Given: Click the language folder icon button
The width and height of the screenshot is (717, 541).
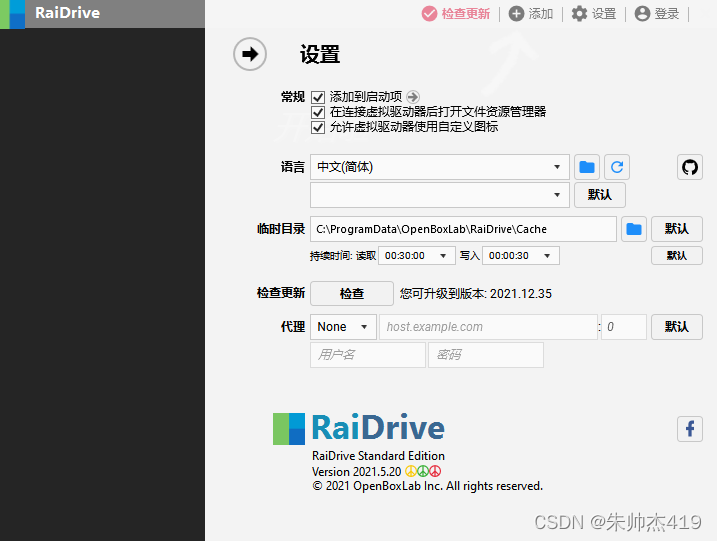Looking at the screenshot, I should tap(587, 167).
